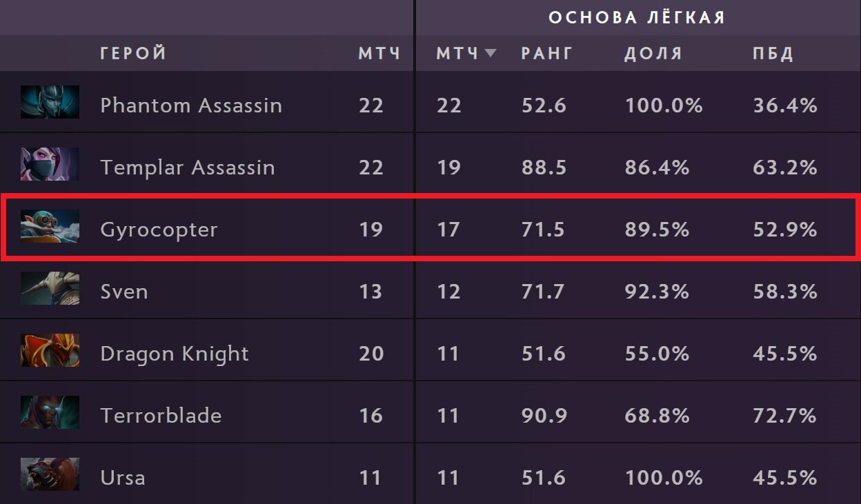Click the Dragon Knight hero name
This screenshot has height=504, width=861.
tap(174, 354)
